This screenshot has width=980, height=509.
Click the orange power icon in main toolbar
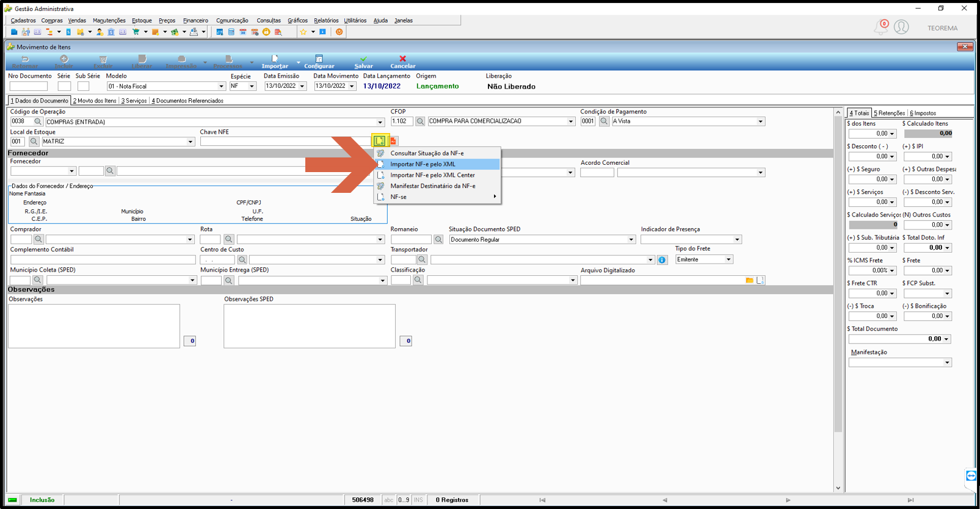point(339,32)
